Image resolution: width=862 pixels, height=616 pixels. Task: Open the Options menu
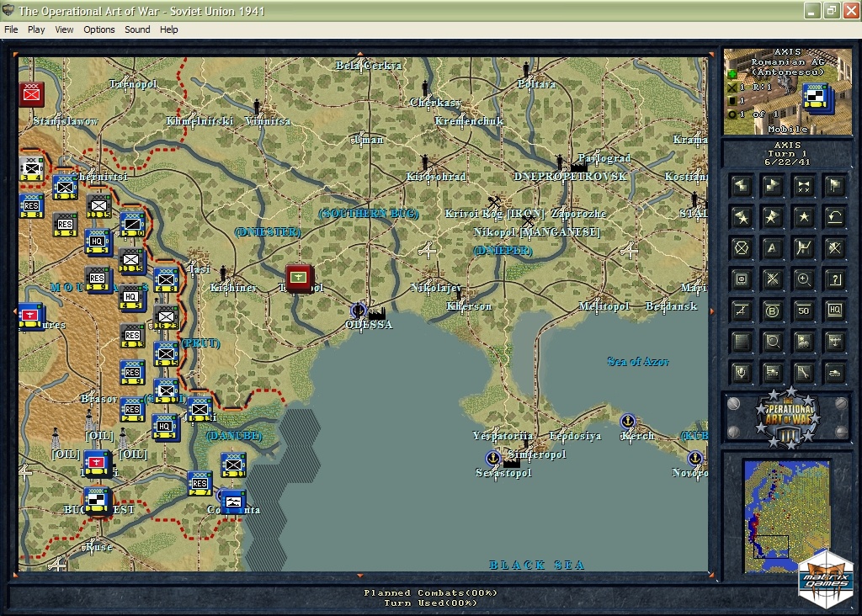99,29
